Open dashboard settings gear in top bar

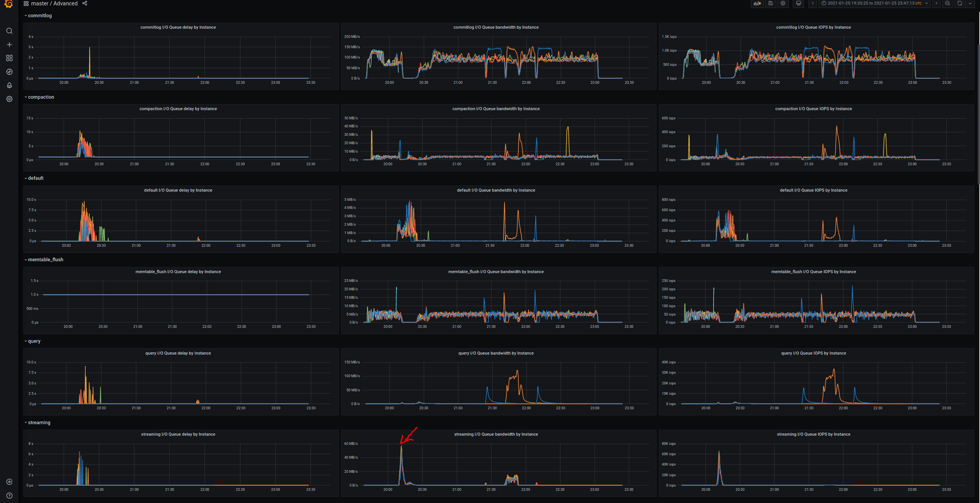(x=783, y=3)
